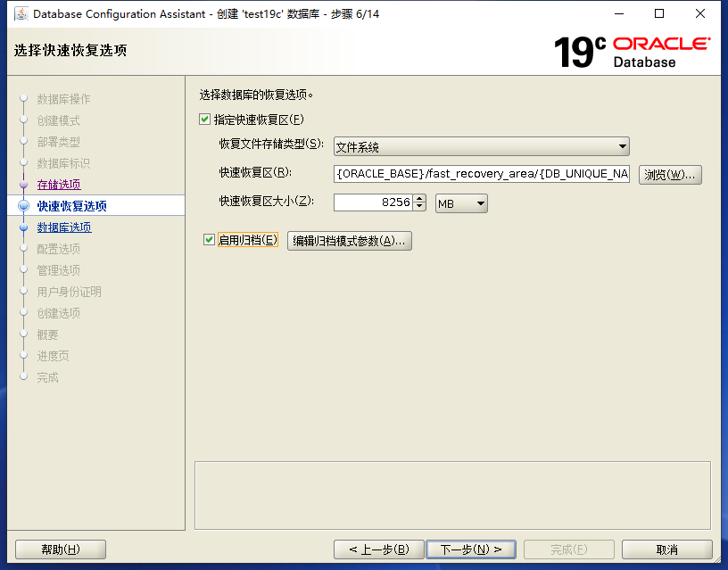Image resolution: width=728 pixels, height=570 pixels.
Task: Click 部署类型 step label
Action: (59, 142)
